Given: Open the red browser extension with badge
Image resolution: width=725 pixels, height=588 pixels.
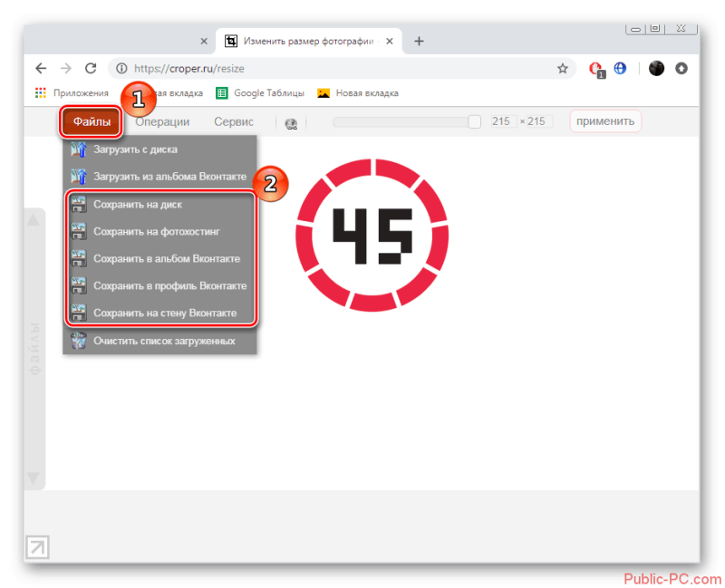Looking at the screenshot, I should coord(596,70).
